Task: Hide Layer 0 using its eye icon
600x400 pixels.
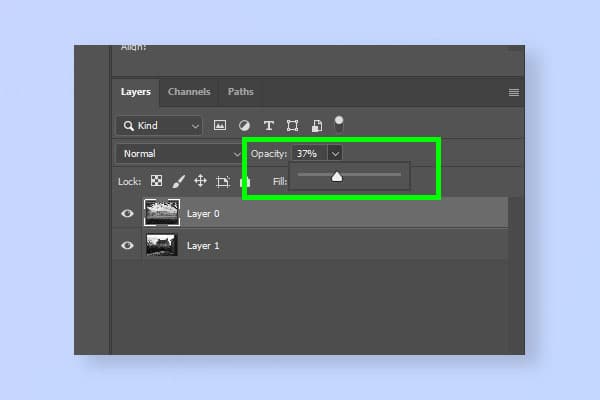Action: pos(128,213)
